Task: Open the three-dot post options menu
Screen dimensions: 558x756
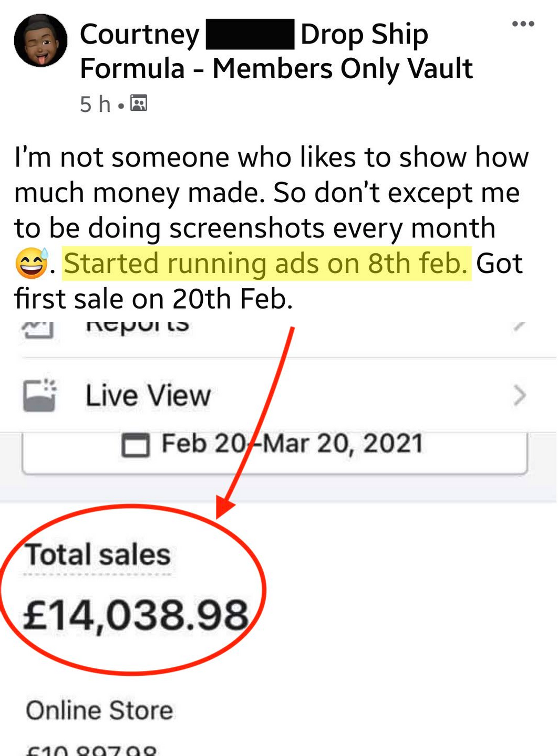Action: [523, 24]
